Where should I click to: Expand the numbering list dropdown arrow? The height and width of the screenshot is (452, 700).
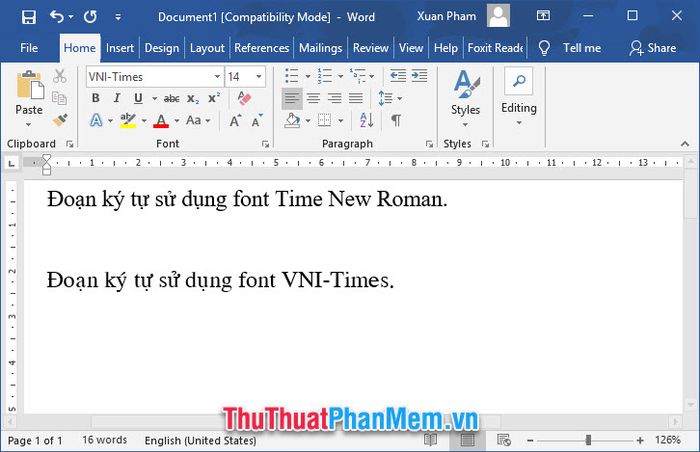[340, 76]
